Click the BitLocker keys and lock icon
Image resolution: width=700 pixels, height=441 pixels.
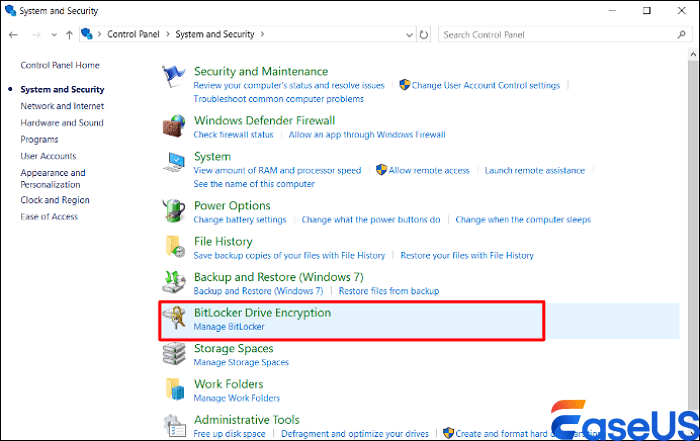coord(174,318)
